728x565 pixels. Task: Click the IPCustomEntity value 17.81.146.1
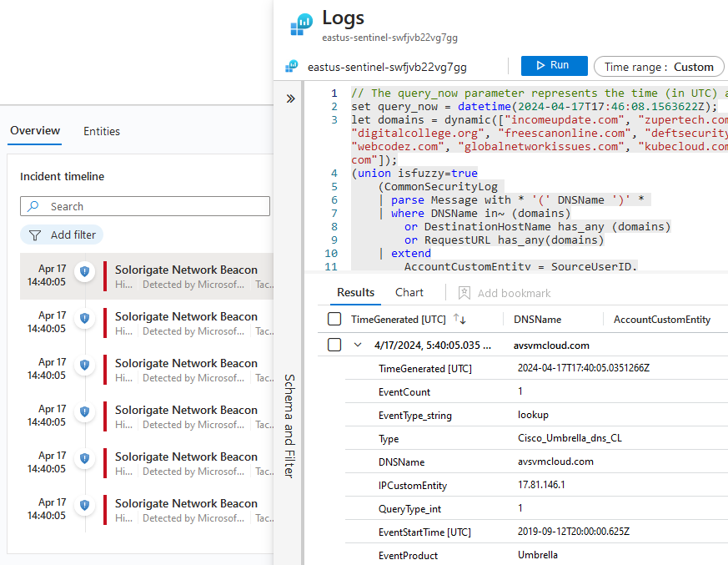point(541,485)
